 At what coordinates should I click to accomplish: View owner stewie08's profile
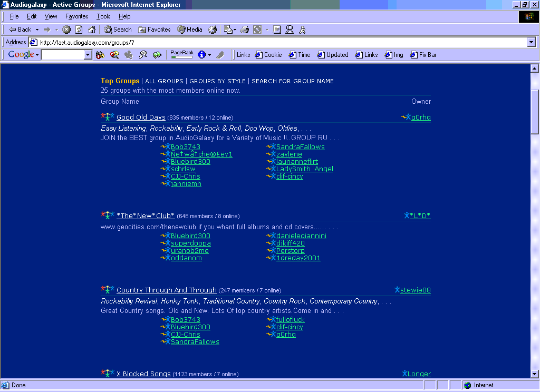[x=416, y=290]
